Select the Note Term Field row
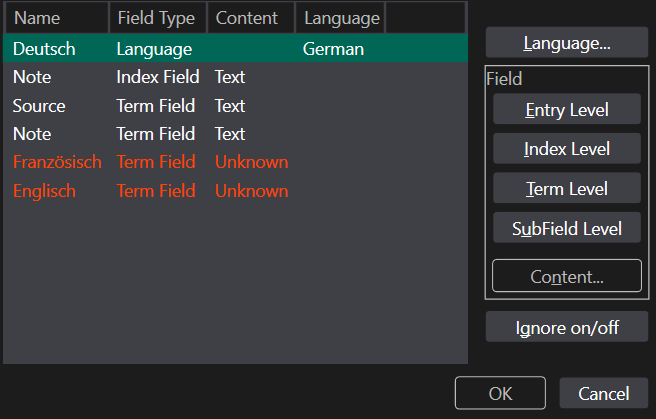The image size is (656, 419). click(32, 134)
